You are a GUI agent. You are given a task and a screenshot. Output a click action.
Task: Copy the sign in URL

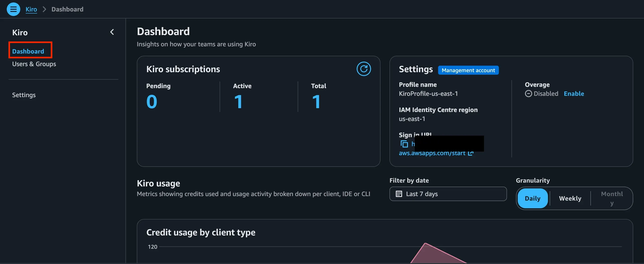click(x=404, y=144)
